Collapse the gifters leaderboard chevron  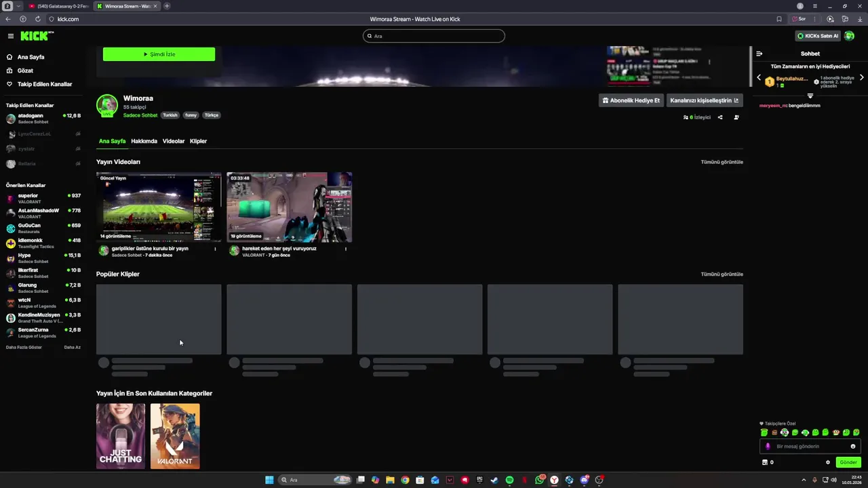[810, 96]
